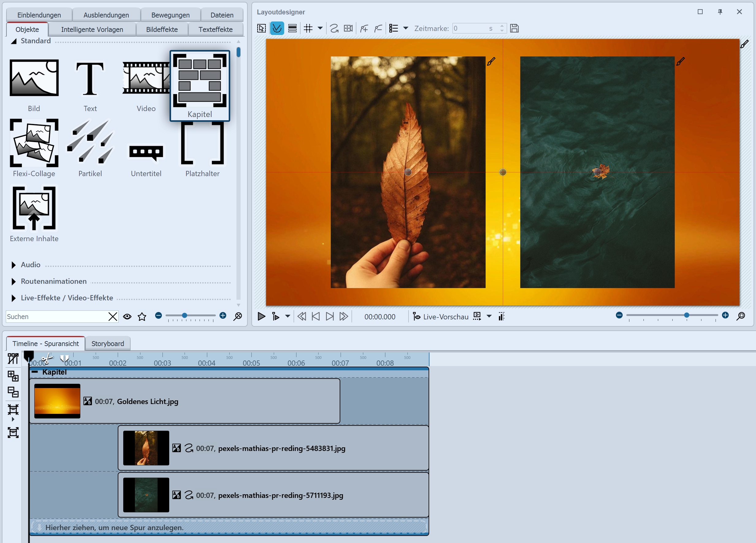Screen dimensions: 756x543
Task: Open the grid options dropdown arrow
Action: [x=320, y=28]
